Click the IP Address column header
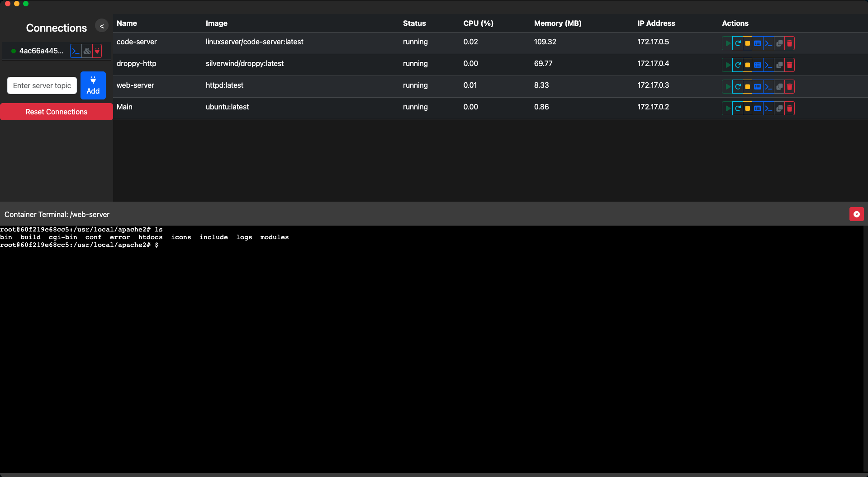Viewport: 868px width, 477px height. (656, 23)
